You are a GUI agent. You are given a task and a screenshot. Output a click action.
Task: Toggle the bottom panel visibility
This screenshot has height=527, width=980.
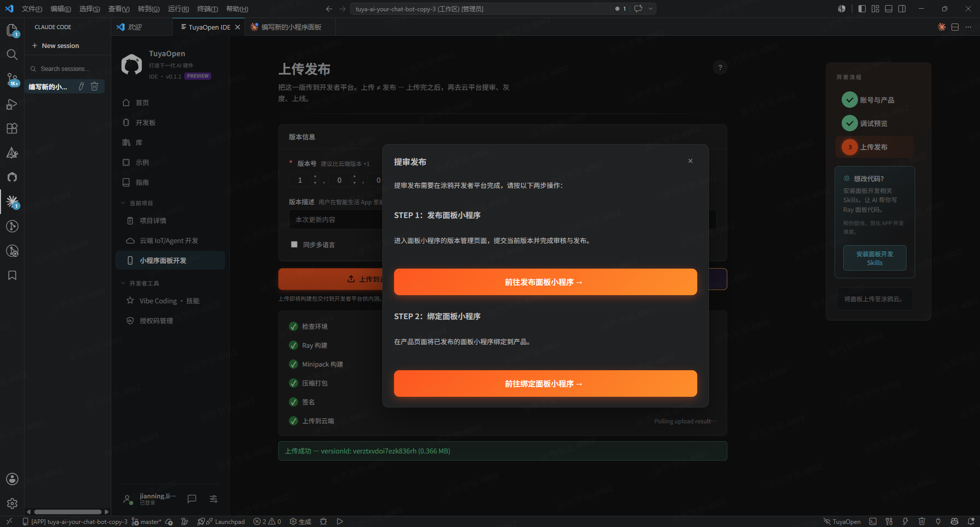(889, 9)
